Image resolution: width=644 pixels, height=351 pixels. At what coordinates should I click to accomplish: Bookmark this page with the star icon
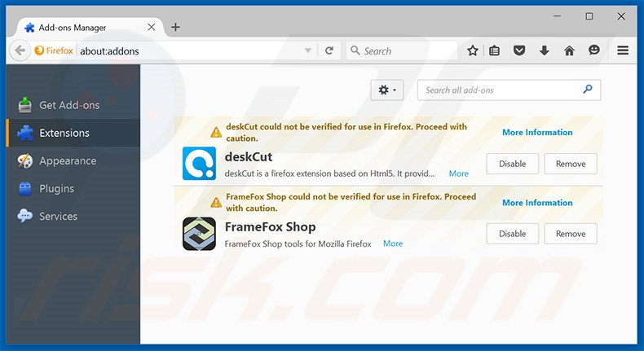(x=473, y=51)
